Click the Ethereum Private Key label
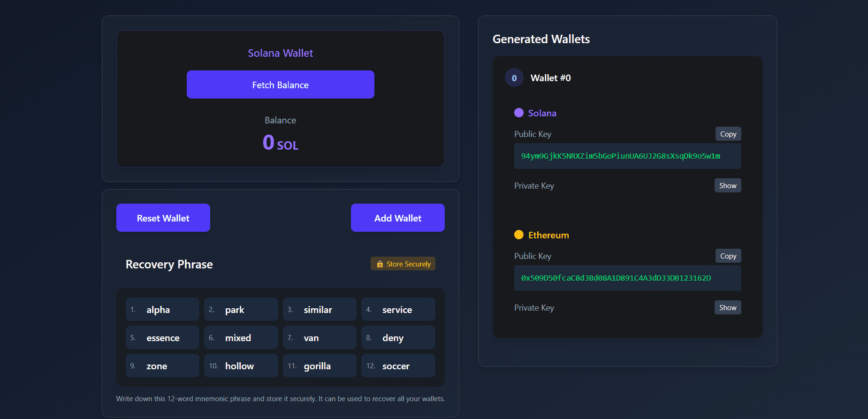 pos(534,307)
